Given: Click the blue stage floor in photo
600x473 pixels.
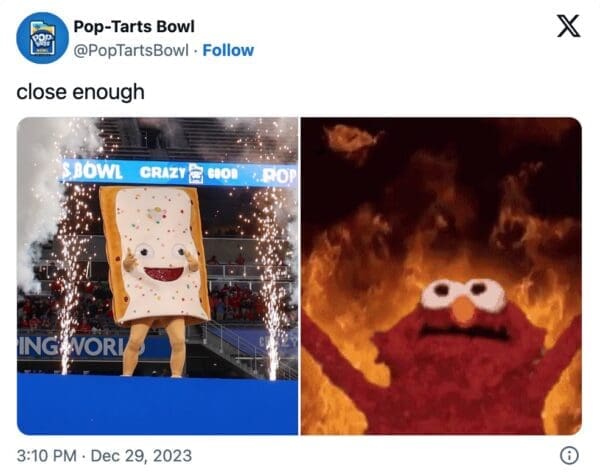Looking at the screenshot, I should click(157, 405).
